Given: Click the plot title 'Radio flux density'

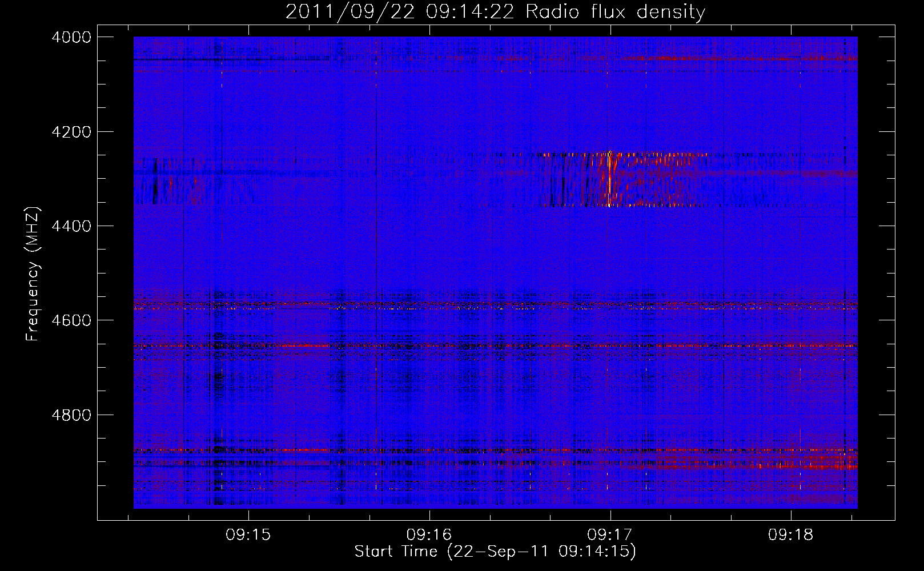Looking at the screenshot, I should [x=495, y=11].
